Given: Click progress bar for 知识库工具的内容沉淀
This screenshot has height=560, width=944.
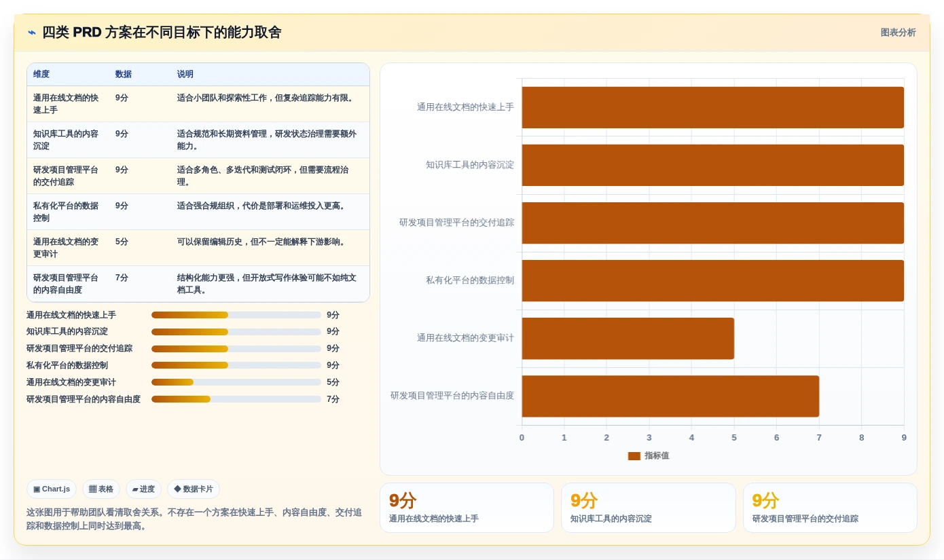Looking at the screenshot, I should click(236, 332).
